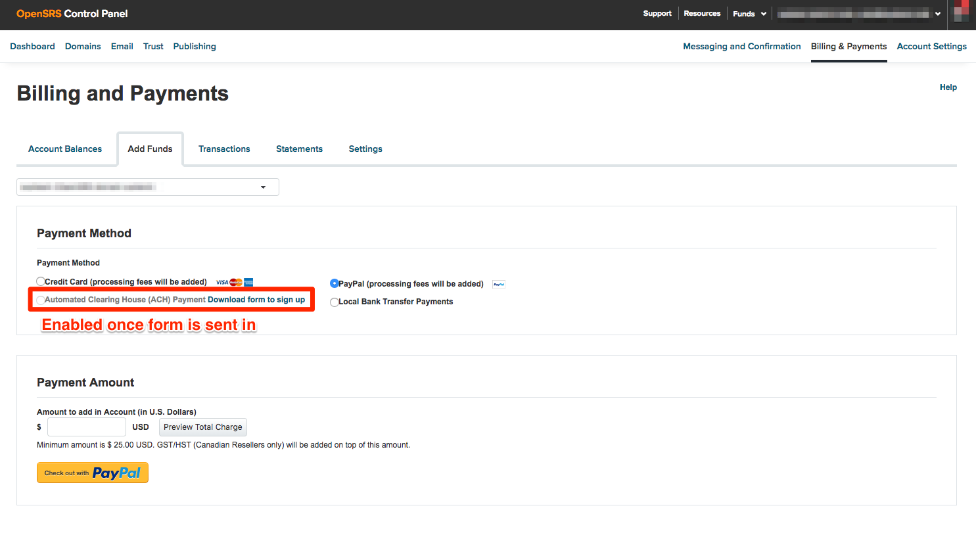Go to Dashboard in main navigation

point(32,47)
